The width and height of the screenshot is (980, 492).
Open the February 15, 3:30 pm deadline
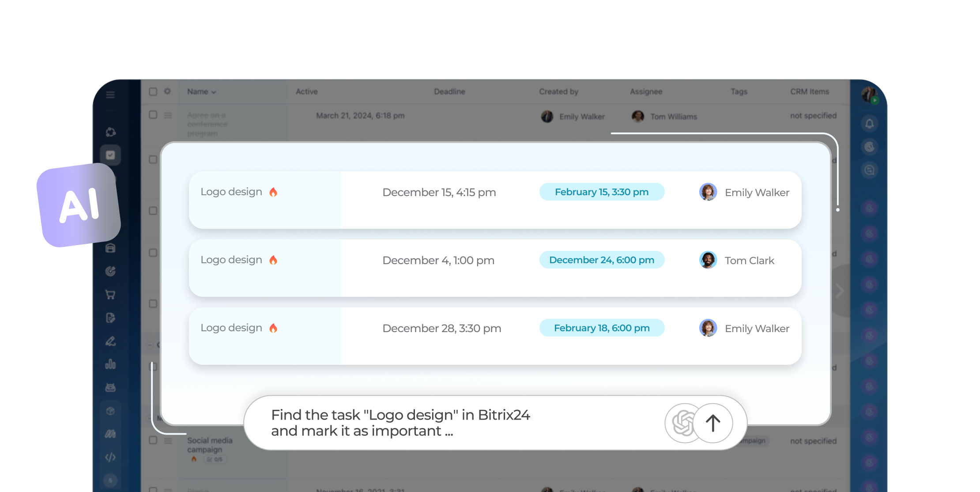click(602, 192)
